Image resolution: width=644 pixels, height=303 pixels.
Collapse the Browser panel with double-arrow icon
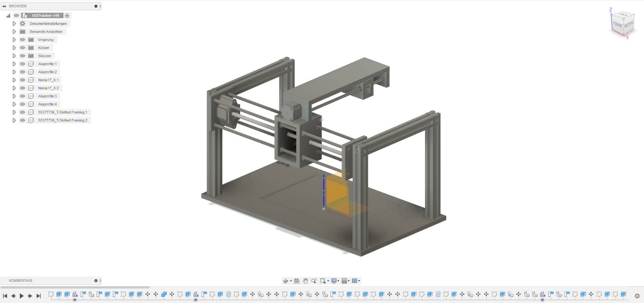(x=4, y=6)
